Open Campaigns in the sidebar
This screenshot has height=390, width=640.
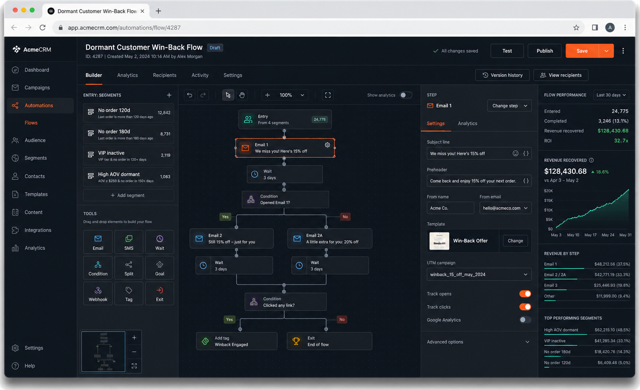37,88
